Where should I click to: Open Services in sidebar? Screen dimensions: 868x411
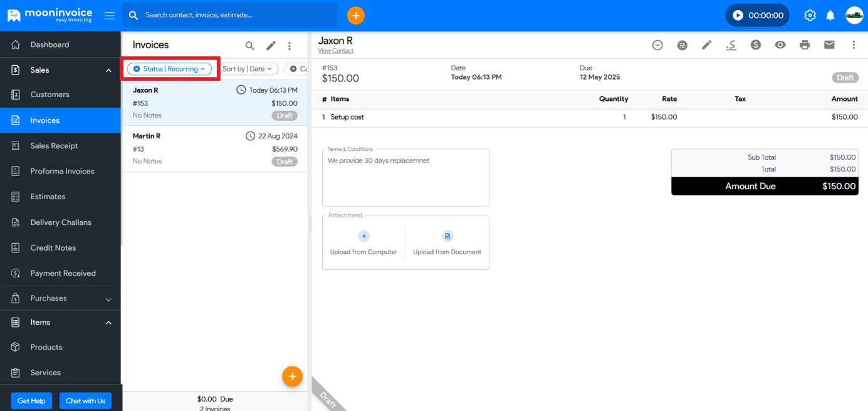click(60, 372)
